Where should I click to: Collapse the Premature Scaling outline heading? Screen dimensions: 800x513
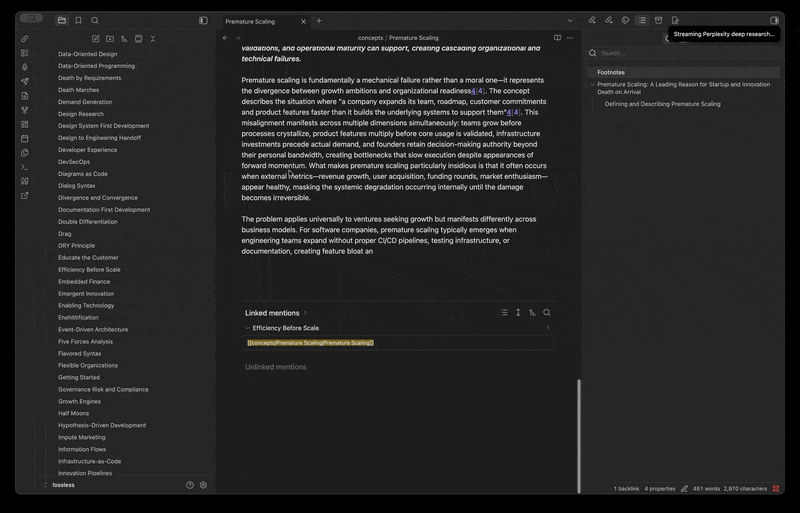592,85
